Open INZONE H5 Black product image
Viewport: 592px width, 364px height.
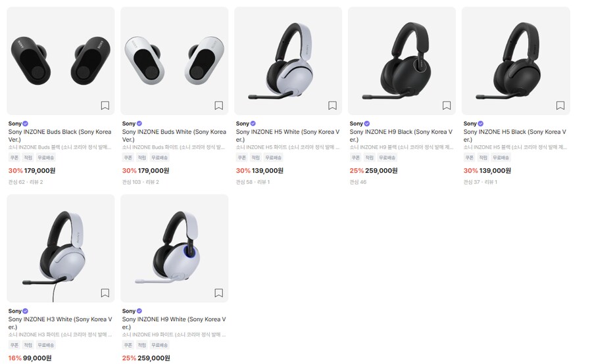coord(516,59)
